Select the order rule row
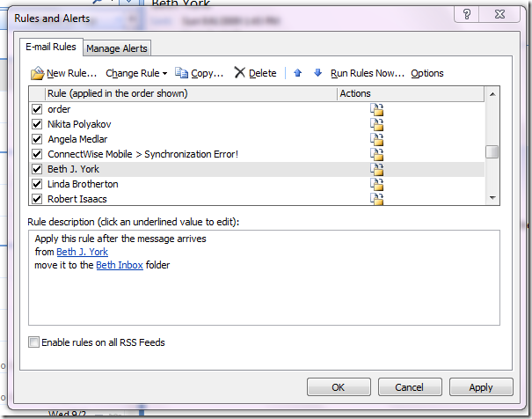532x419 pixels. point(257,109)
